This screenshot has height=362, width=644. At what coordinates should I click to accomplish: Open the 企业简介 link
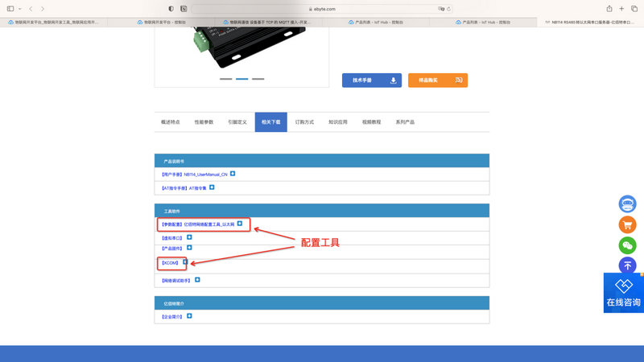coord(172,317)
